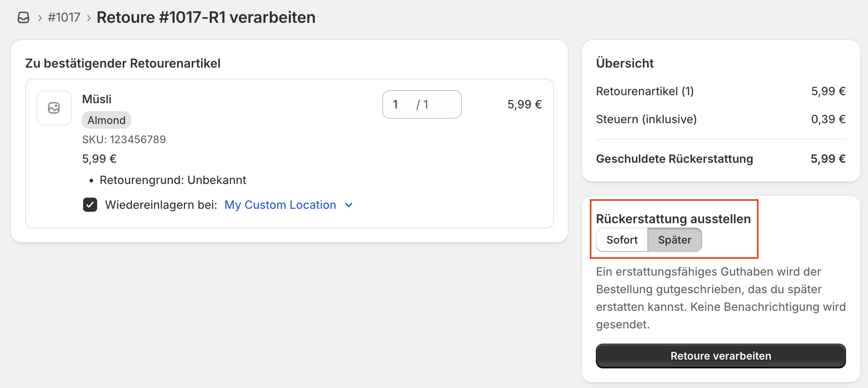Viewport: 868px width, 388px height.
Task: Go back to order #1017
Action: pos(64,18)
